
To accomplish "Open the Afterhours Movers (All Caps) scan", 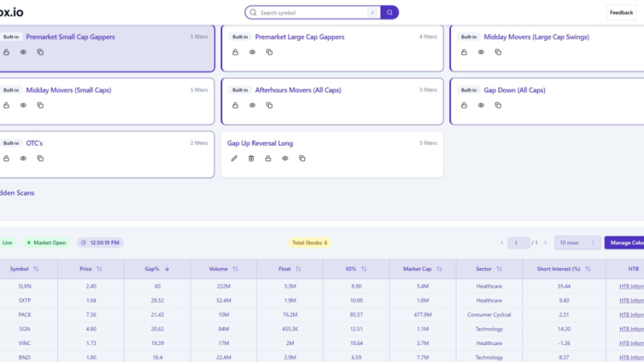I will pos(298,90).
